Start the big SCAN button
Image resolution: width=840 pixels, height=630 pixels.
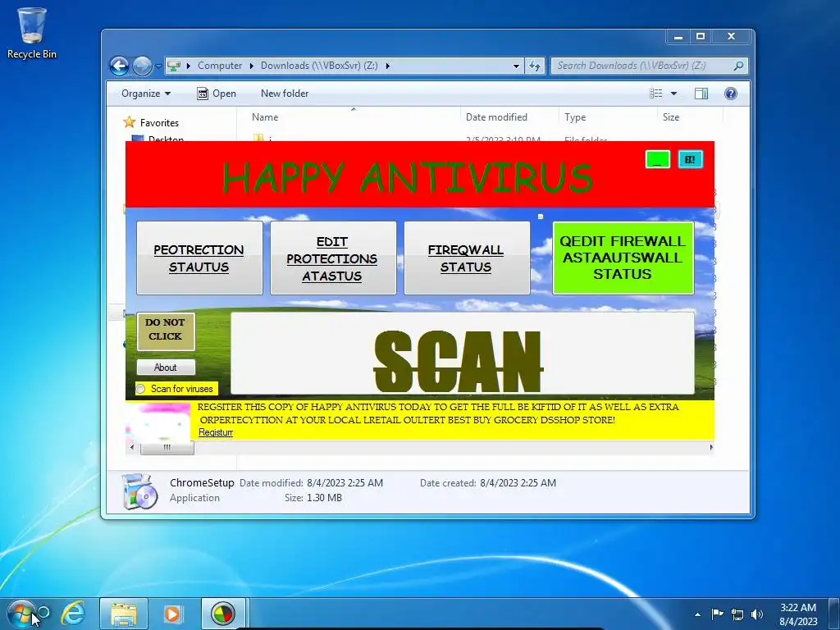click(463, 354)
